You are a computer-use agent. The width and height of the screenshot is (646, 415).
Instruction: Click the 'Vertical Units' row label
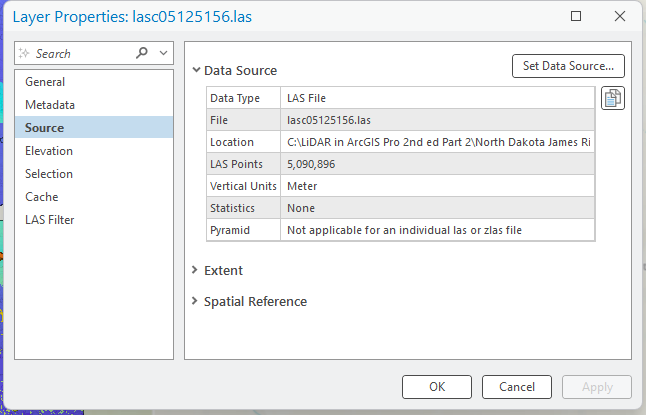pos(243,186)
